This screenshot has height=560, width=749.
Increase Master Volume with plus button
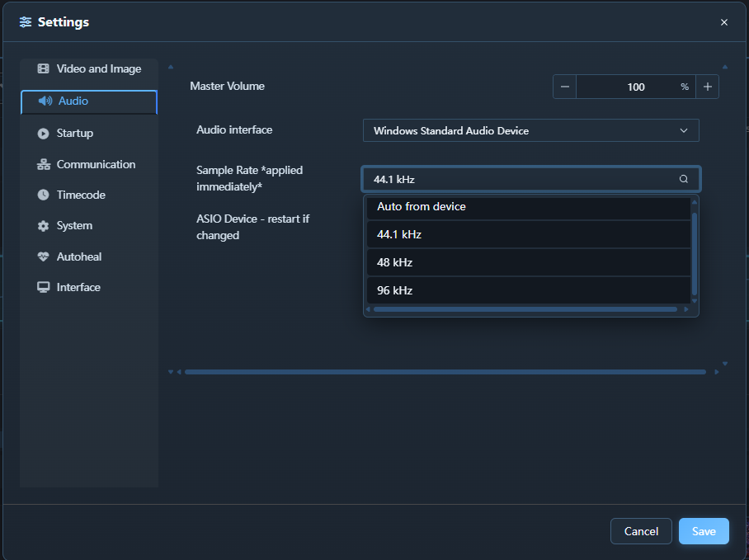(x=708, y=87)
